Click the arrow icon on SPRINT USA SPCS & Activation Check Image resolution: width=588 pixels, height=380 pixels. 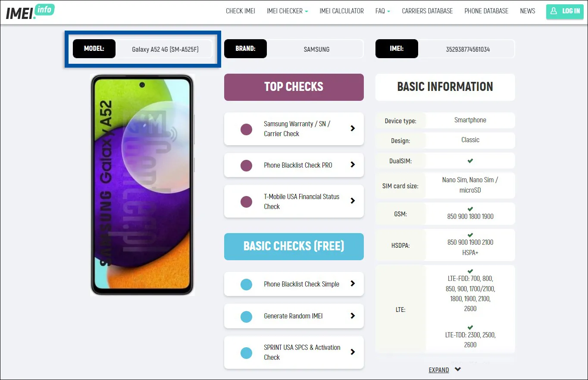click(x=353, y=352)
